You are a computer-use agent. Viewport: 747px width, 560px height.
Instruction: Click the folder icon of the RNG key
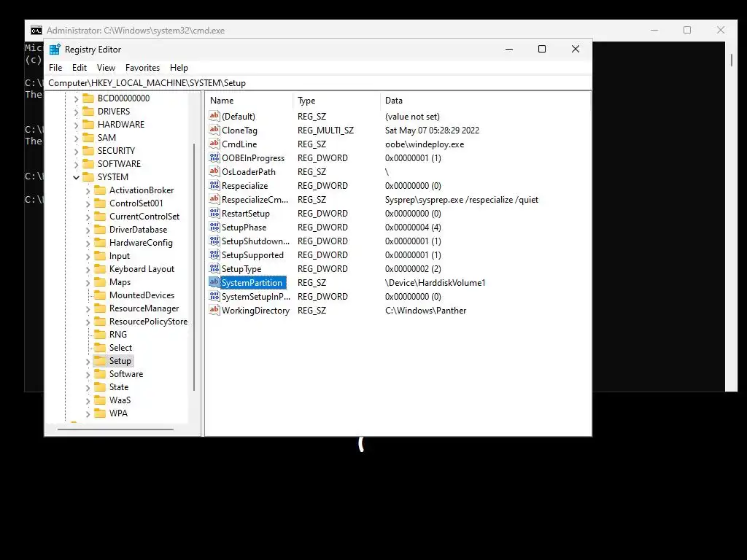(100, 334)
